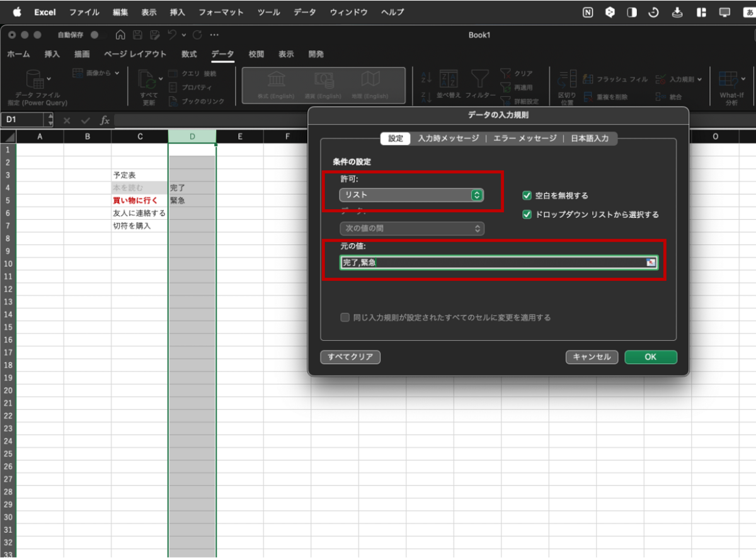
Task: Click the OK button
Action: [x=651, y=357]
